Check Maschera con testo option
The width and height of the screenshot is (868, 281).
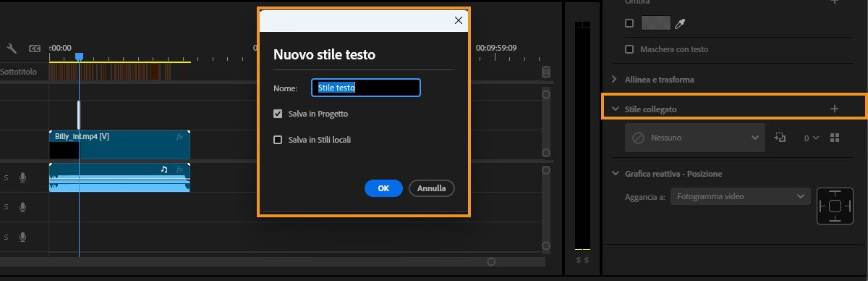pyautogui.click(x=629, y=49)
